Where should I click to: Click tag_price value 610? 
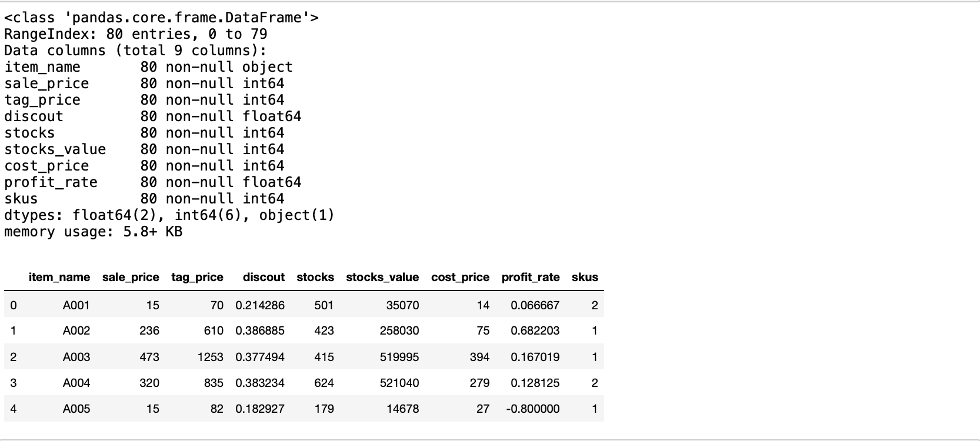tap(214, 330)
